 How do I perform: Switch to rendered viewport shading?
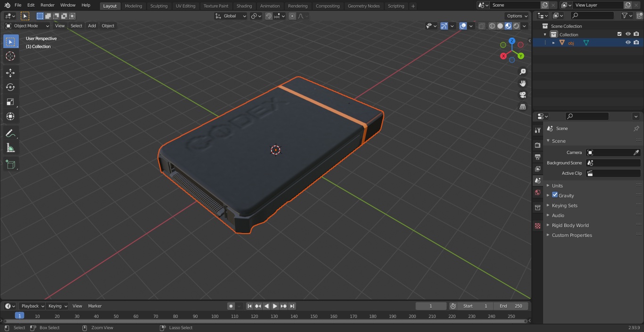coord(516,26)
